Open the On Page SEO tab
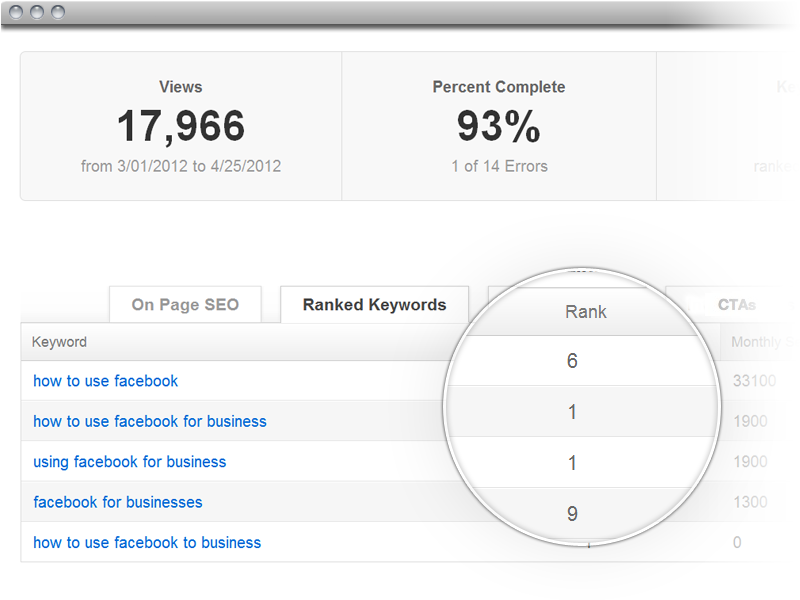800x600 pixels. 185,305
